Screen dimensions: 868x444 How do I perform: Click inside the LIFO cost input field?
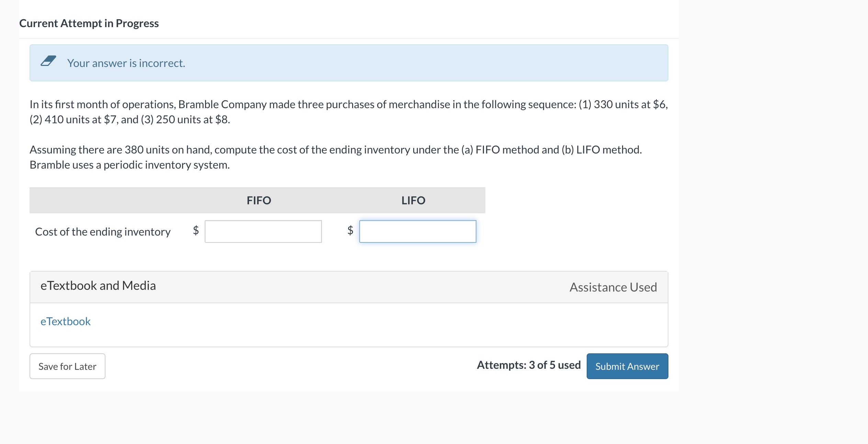pos(417,231)
